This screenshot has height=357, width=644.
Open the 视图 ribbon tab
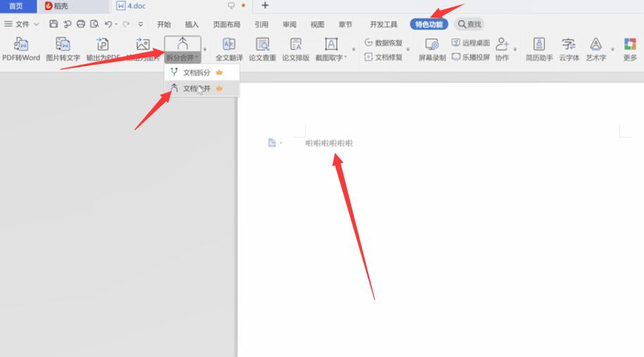tap(317, 24)
